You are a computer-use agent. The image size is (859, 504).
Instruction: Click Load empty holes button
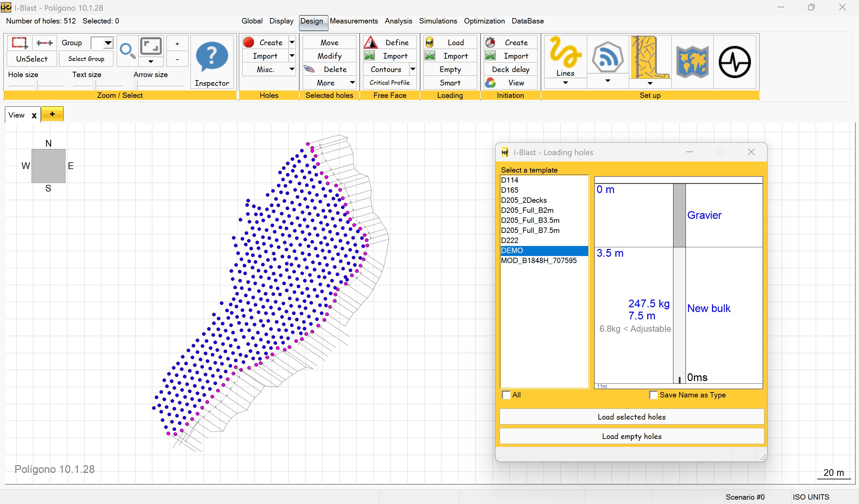(x=631, y=436)
